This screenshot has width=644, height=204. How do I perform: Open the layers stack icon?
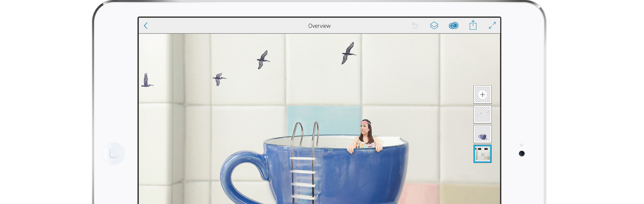tap(434, 26)
